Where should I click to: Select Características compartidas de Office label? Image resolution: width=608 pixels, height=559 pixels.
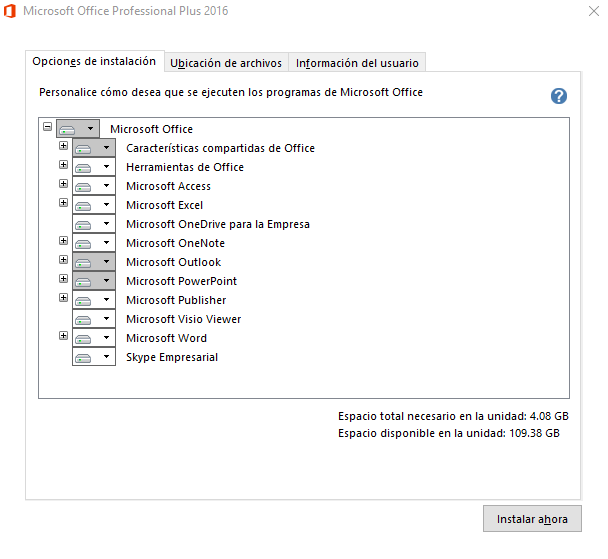[x=220, y=148]
